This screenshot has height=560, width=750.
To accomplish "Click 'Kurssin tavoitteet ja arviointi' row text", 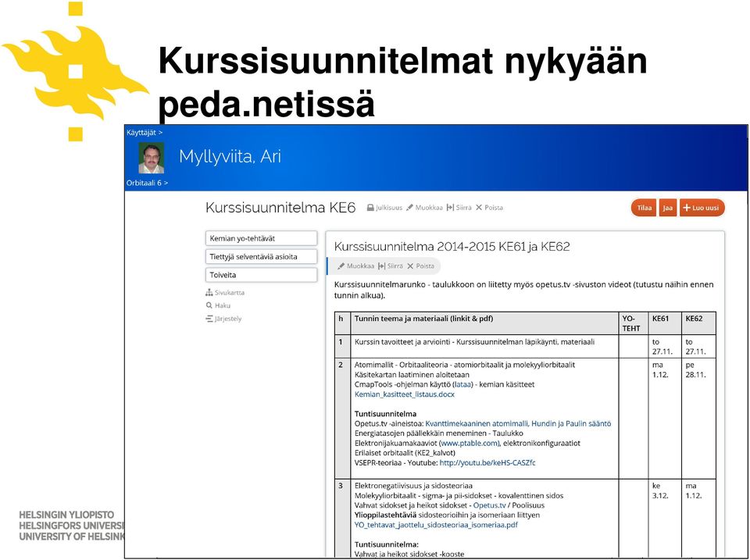I will [x=474, y=342].
